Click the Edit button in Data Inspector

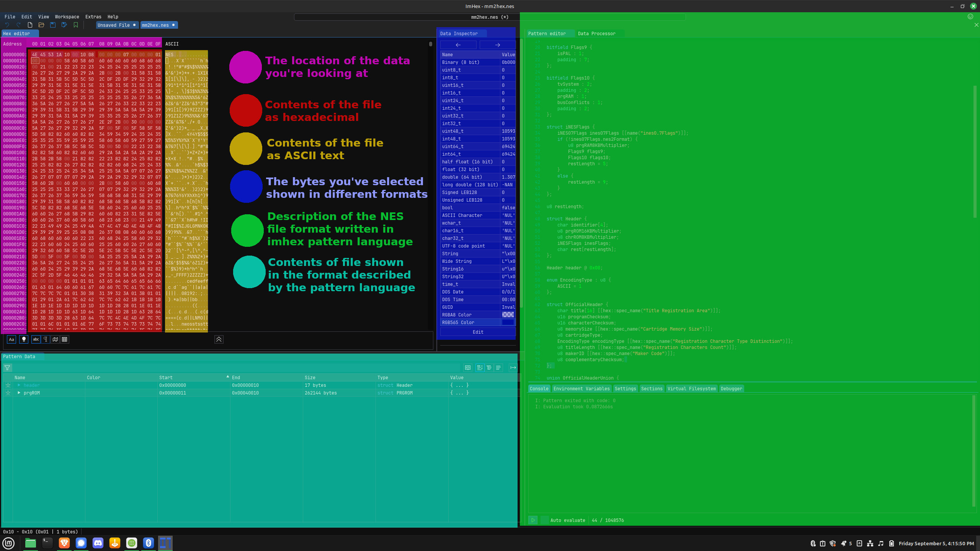(x=478, y=332)
